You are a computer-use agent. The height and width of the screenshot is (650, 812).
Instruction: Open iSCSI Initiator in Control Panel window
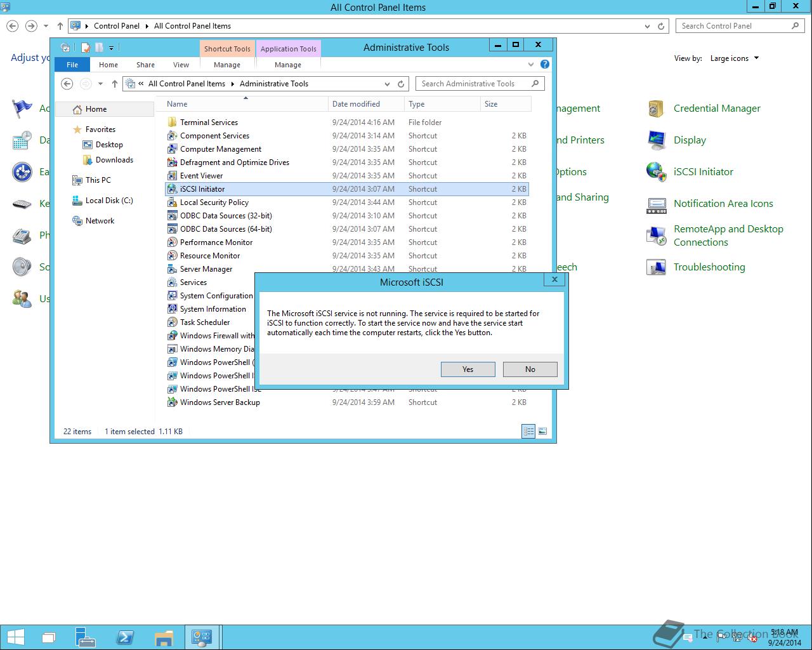coord(703,172)
